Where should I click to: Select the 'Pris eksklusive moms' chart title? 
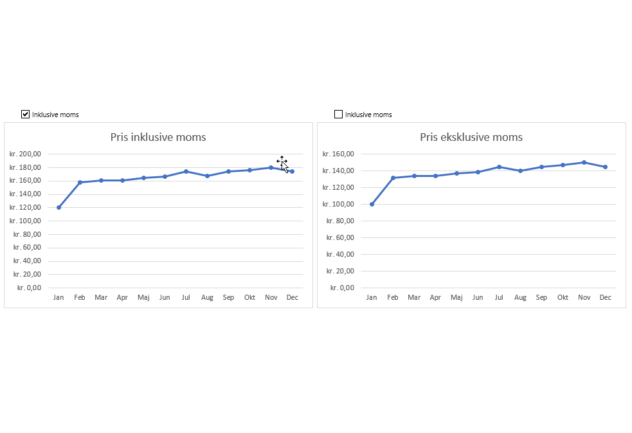point(471,137)
